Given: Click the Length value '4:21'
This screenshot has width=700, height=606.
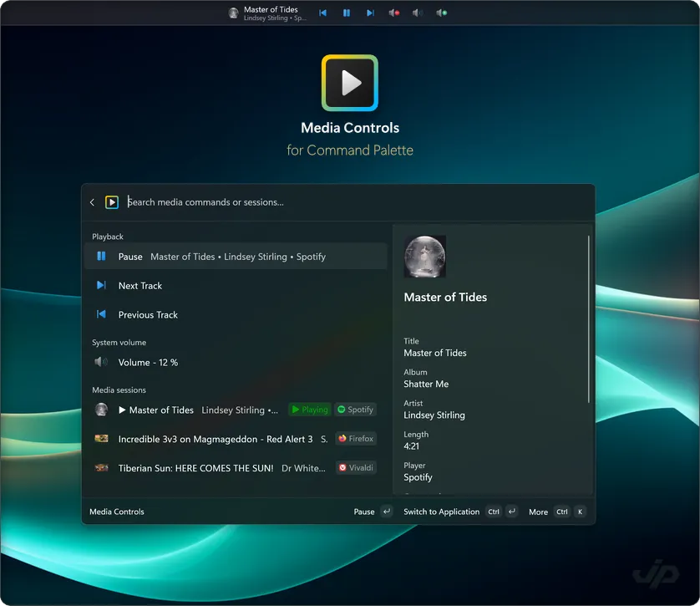Looking at the screenshot, I should 411,446.
